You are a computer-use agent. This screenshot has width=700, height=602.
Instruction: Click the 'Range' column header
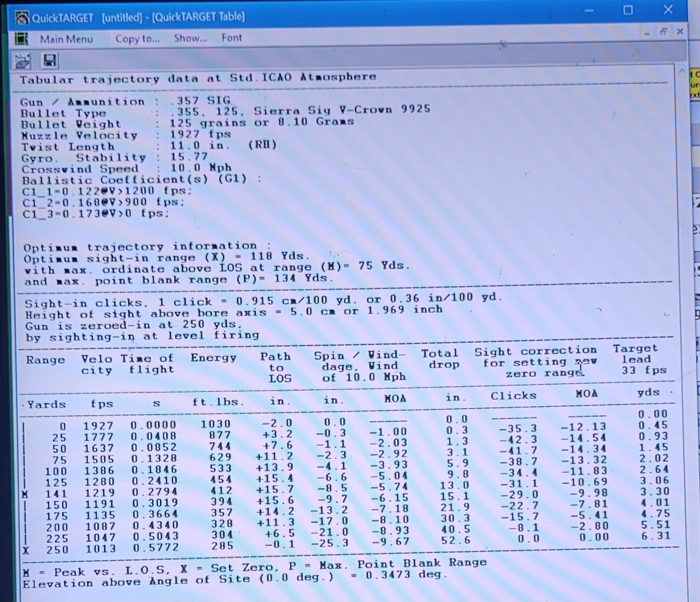tap(45, 360)
